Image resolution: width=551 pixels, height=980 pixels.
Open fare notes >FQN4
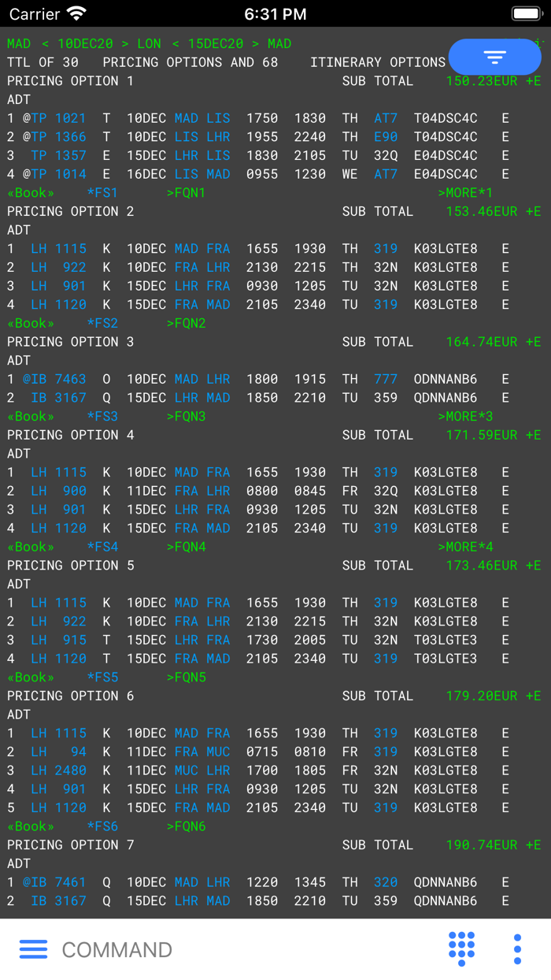[186, 548]
